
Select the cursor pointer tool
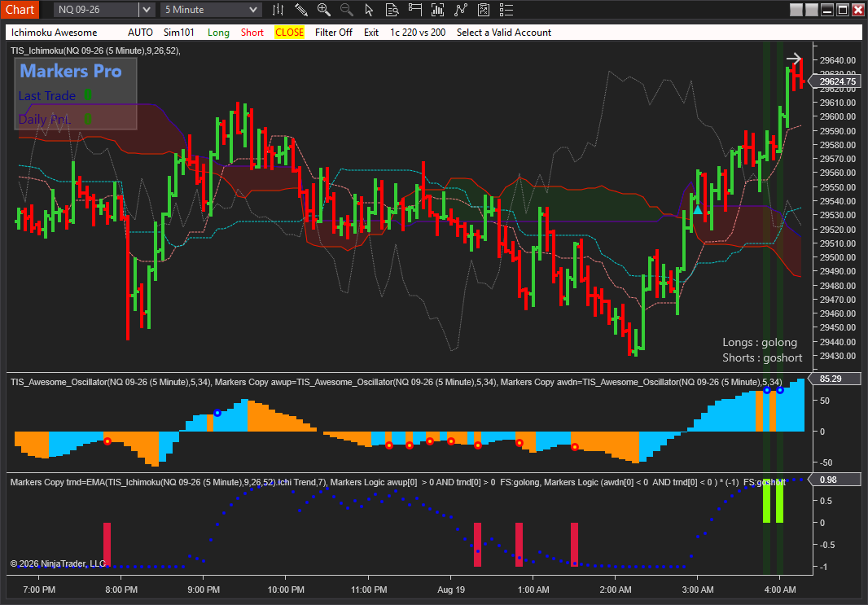(369, 10)
